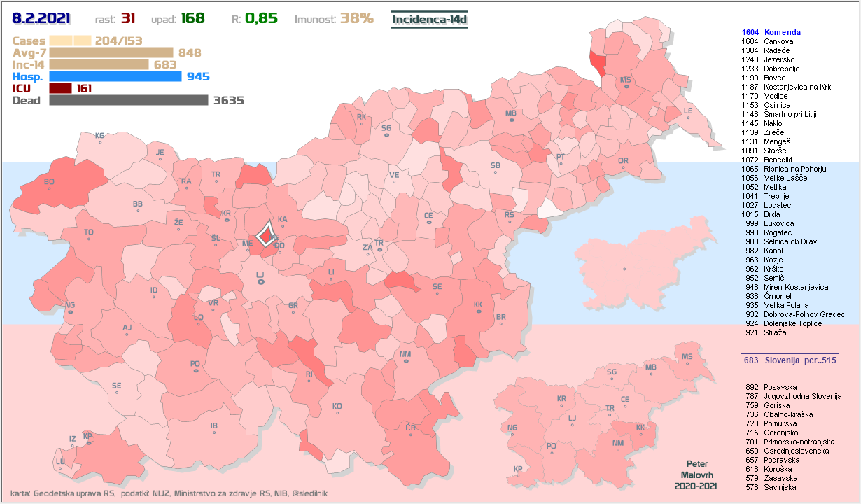Click the dark red ICU bar

[x=60, y=88]
